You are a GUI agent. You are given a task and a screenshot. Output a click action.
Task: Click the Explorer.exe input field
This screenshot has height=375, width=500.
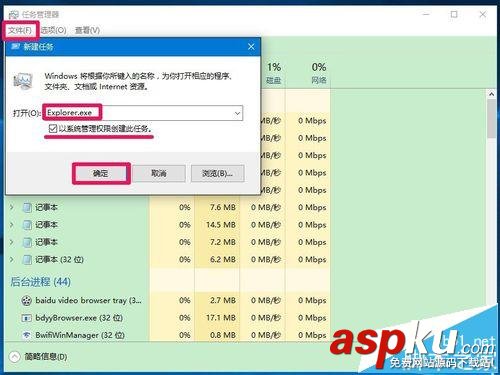pos(143,113)
